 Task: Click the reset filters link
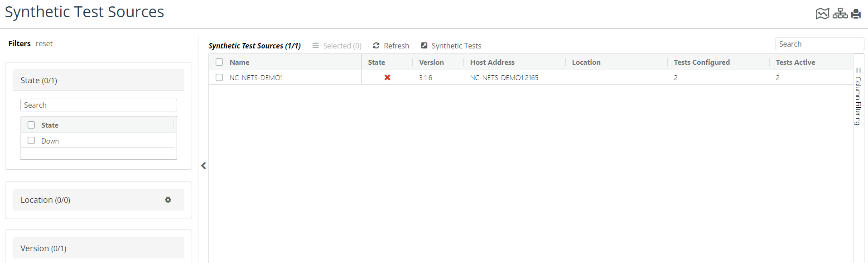point(44,43)
